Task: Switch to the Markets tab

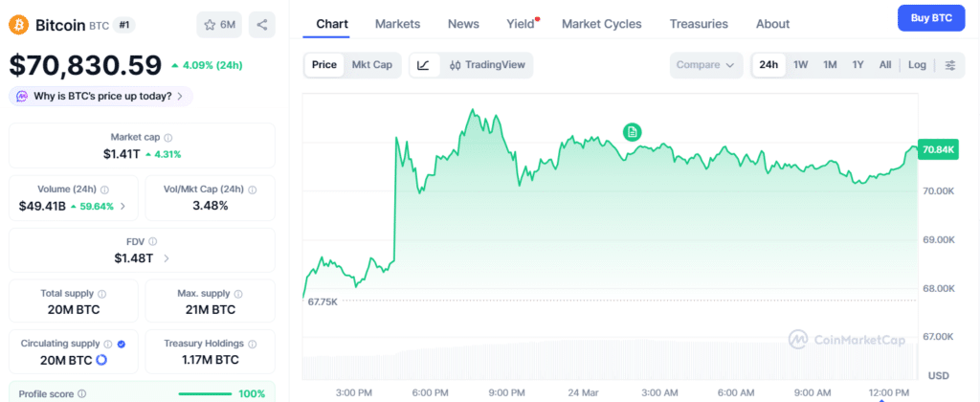Action: click(397, 24)
